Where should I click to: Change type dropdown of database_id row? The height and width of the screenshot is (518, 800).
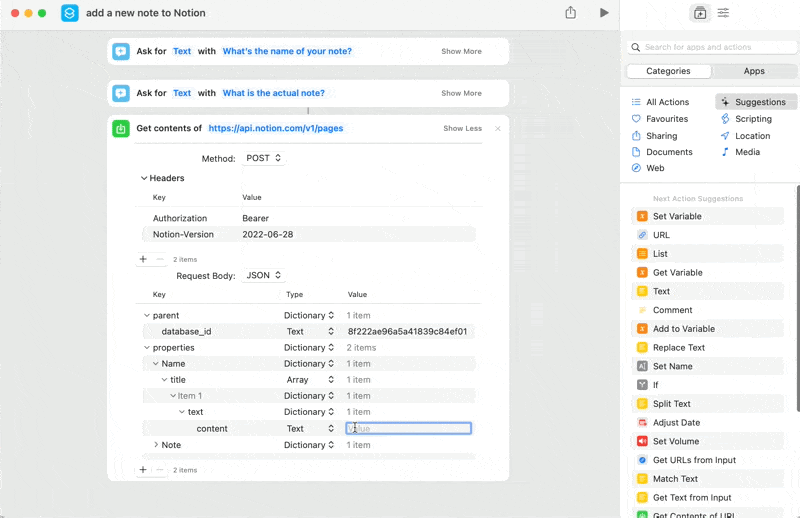coord(310,332)
